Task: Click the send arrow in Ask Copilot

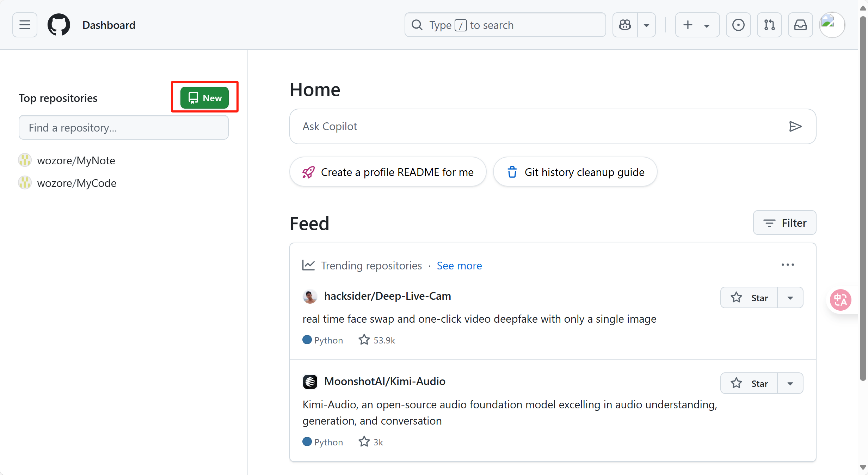Action: coord(795,127)
